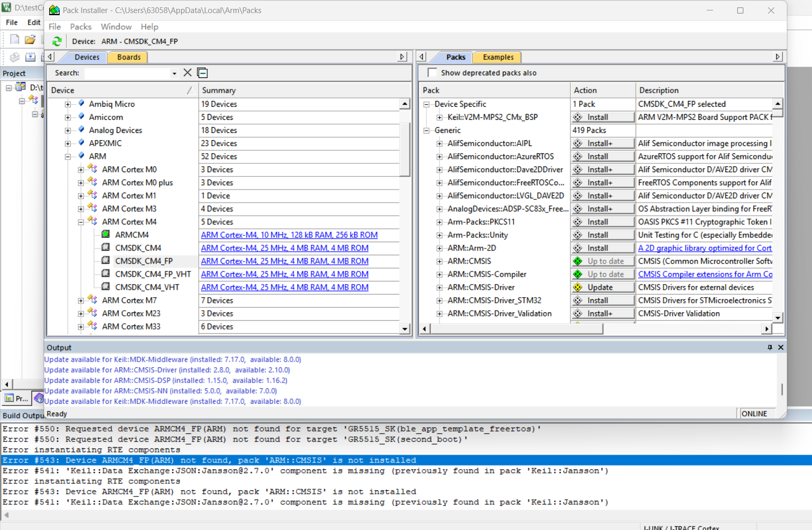Click the CMSDK_CM4_FP_VHT chip icon
This screenshot has height=530, width=812.
pos(106,274)
